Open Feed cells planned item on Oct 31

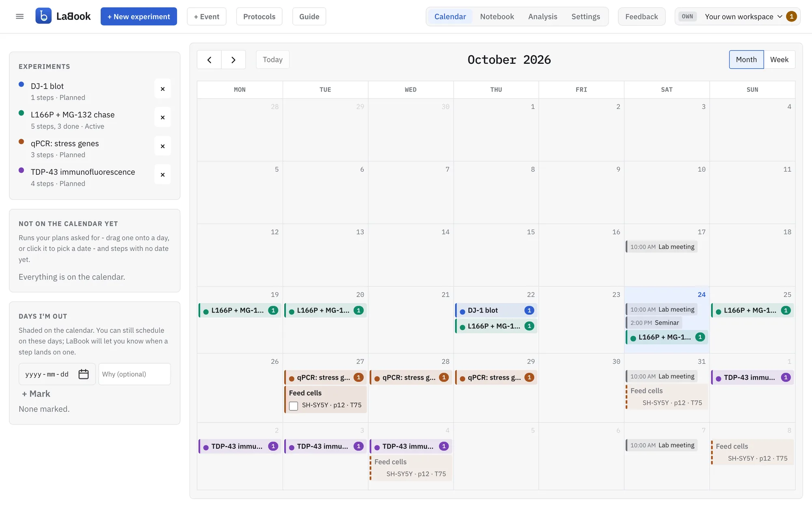(667, 397)
